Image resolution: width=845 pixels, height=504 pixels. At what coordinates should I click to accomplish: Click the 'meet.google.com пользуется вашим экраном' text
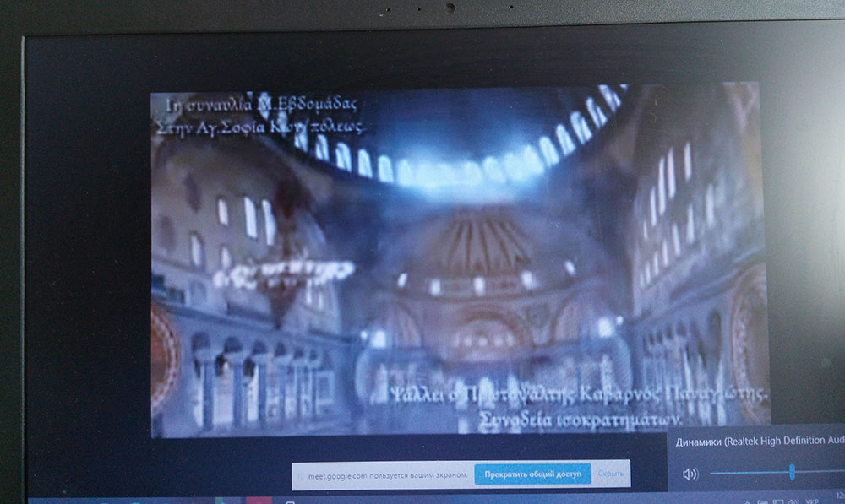388,475
